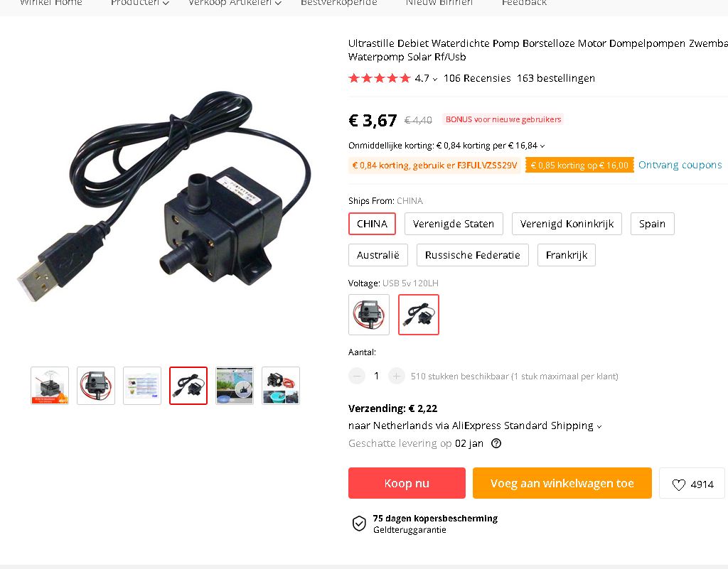Open delivery estimate help question mark
This screenshot has height=569, width=728.
[496, 443]
